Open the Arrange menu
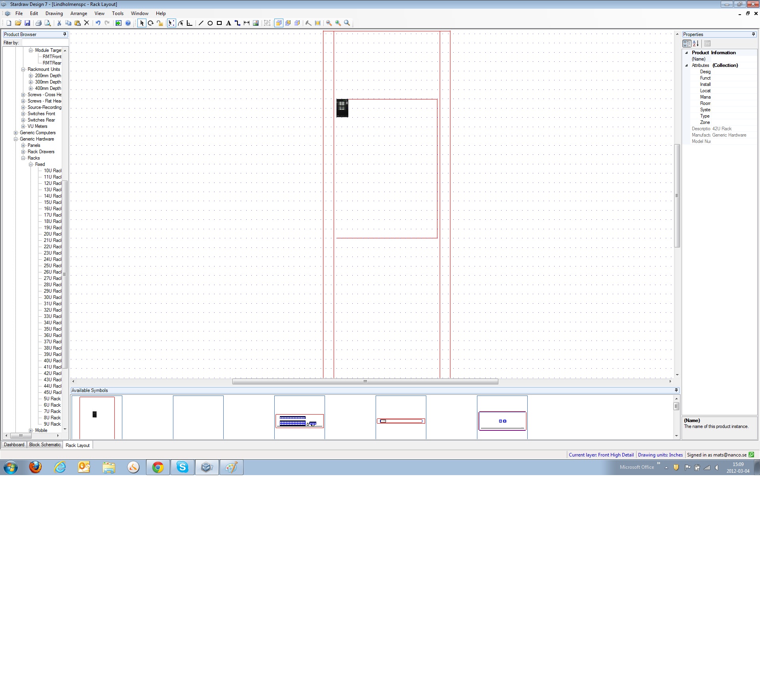Viewport: 760px width, 700px height. click(x=78, y=13)
